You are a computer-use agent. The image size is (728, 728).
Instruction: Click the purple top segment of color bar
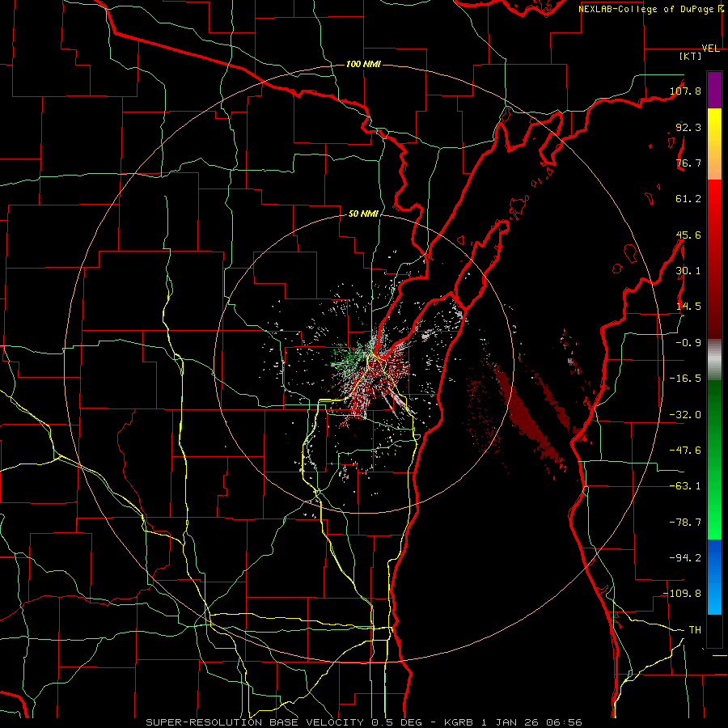[714, 90]
